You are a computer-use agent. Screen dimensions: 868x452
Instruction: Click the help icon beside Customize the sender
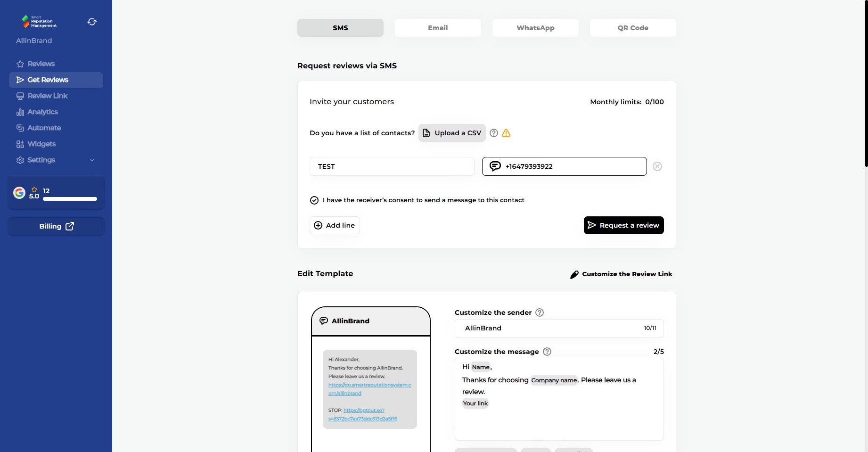[x=540, y=312]
